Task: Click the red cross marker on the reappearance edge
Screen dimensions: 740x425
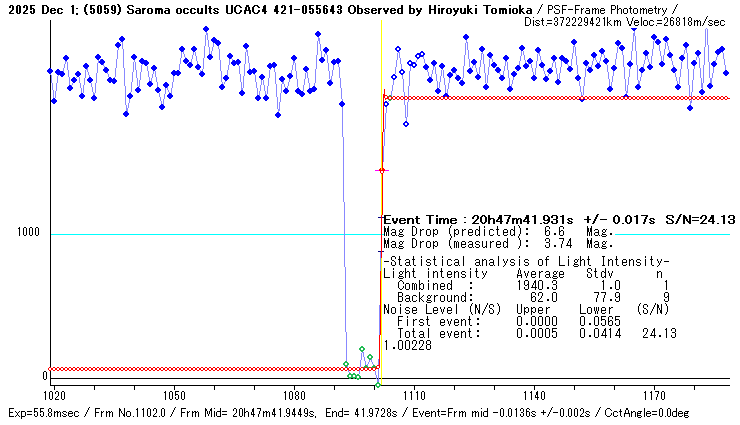Action: click(x=380, y=171)
